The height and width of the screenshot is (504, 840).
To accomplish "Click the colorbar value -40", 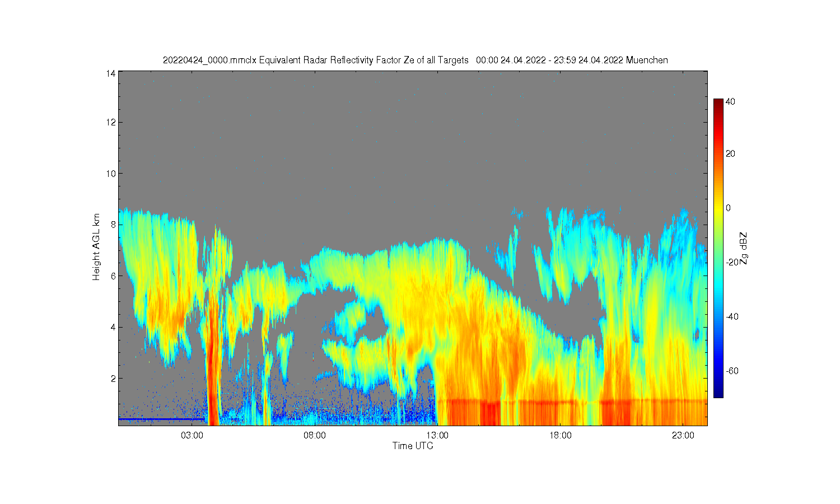I will [732, 316].
